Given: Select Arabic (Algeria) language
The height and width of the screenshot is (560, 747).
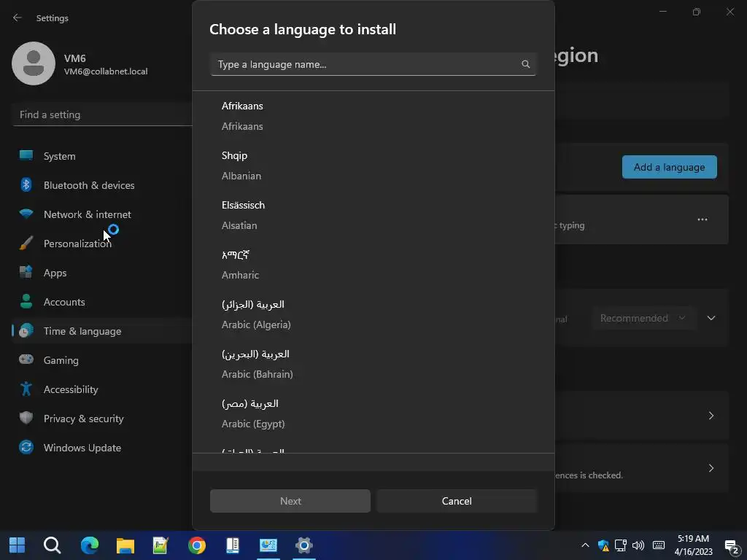Looking at the screenshot, I should [373, 314].
